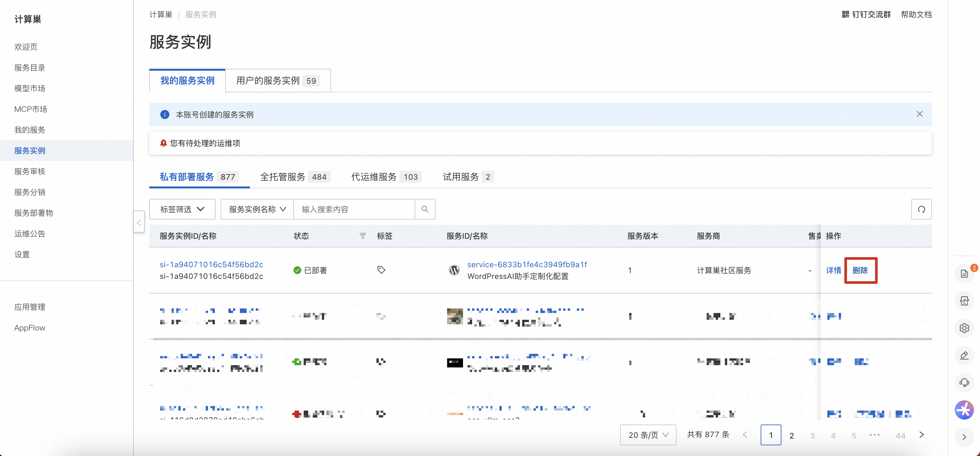Collapse the left sidebar with chevron handle
This screenshot has height=456, width=980.
pos(139,222)
